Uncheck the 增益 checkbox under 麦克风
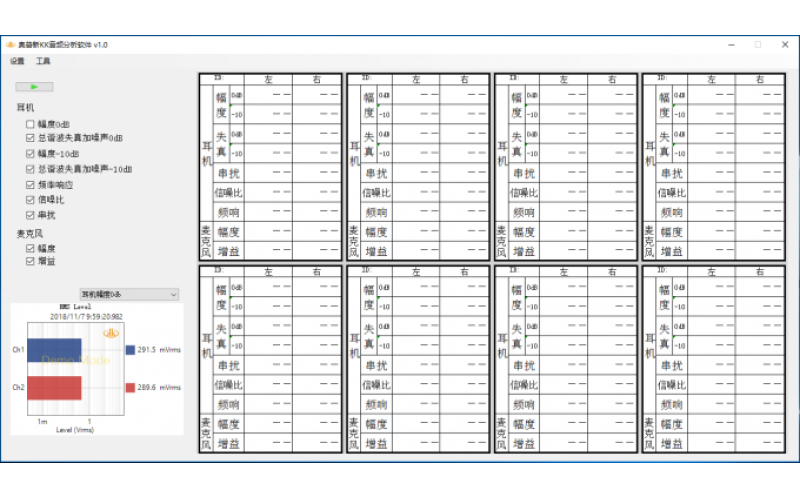800x500 pixels. 30,261
